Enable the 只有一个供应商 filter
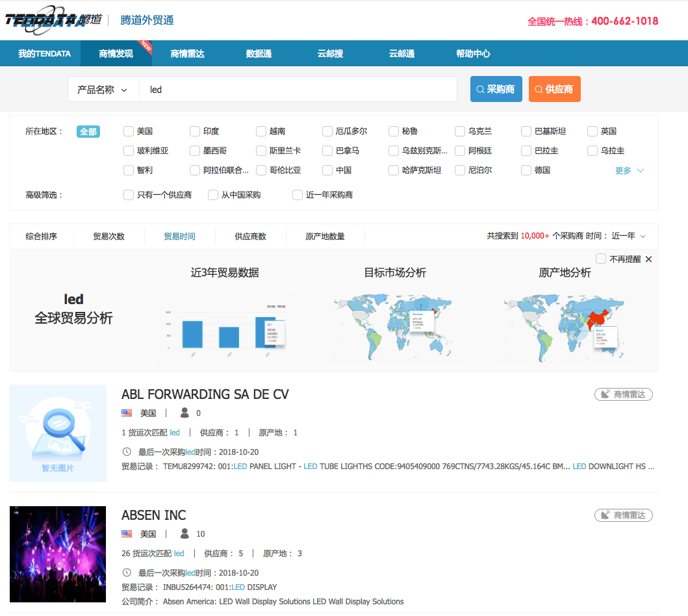Screen dimensions: 688x616 (x=129, y=195)
